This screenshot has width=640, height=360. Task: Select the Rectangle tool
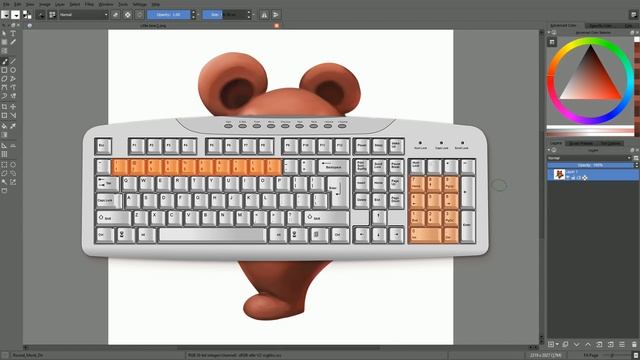point(4,70)
